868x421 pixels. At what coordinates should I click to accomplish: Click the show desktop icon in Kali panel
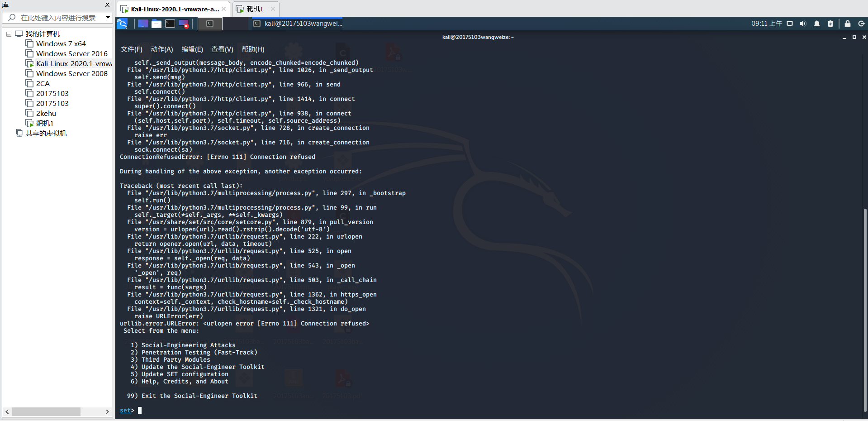click(143, 24)
